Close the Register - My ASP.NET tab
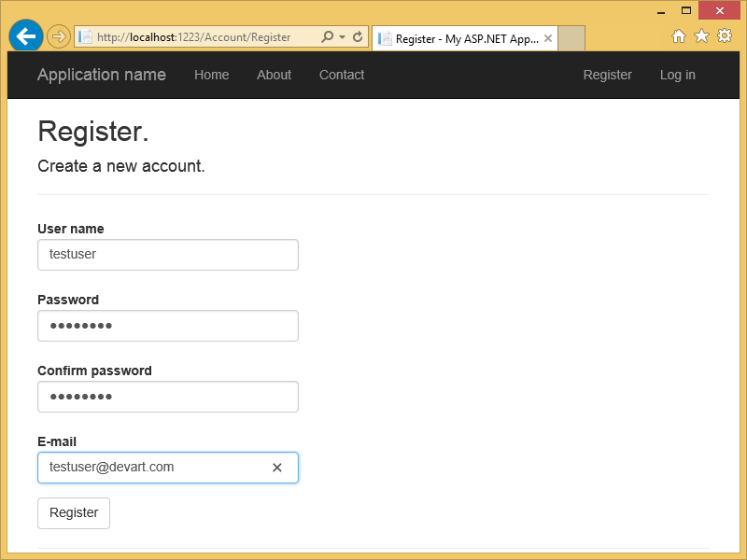 point(547,39)
